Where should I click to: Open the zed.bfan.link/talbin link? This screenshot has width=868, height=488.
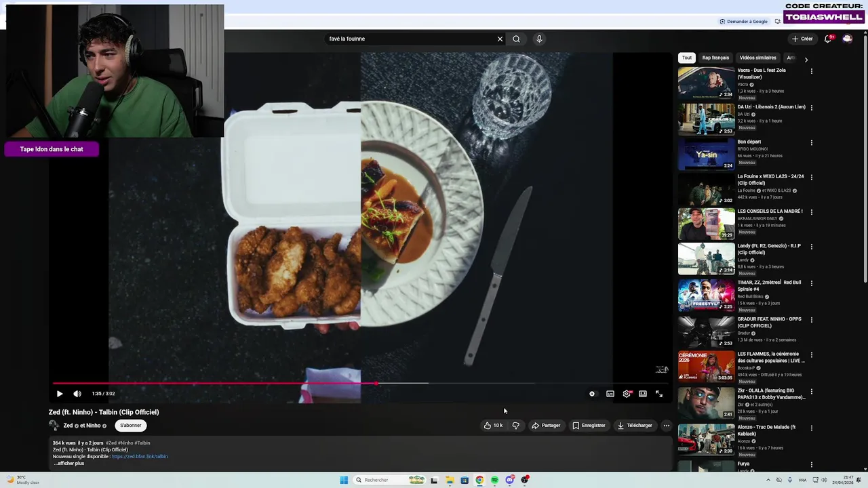pyautogui.click(x=140, y=456)
